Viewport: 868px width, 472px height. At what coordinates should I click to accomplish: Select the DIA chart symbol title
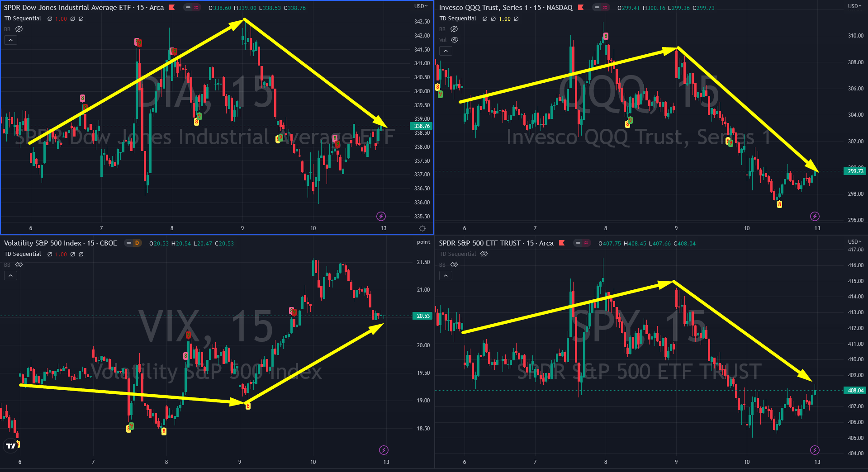click(84, 8)
